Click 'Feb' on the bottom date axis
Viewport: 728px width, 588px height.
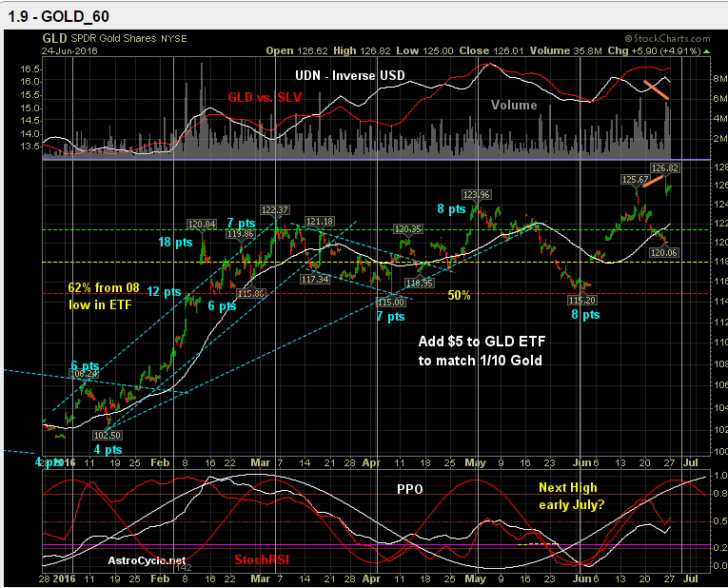click(160, 578)
